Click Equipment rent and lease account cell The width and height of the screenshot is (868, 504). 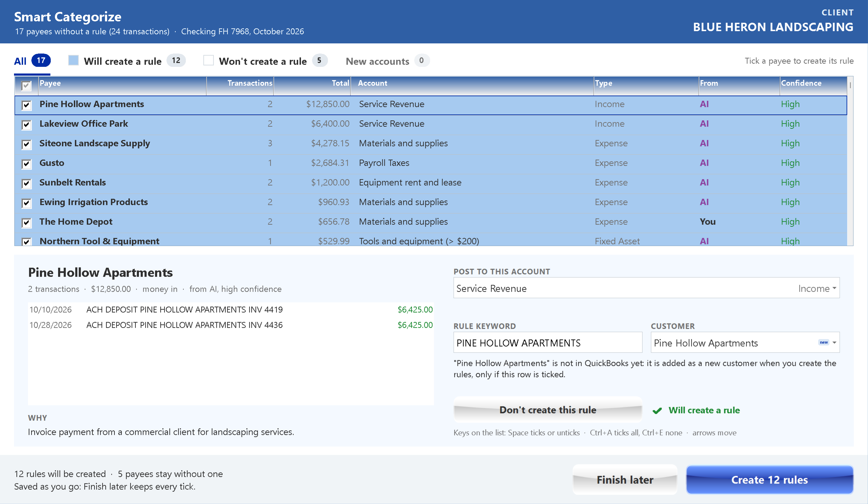(410, 182)
